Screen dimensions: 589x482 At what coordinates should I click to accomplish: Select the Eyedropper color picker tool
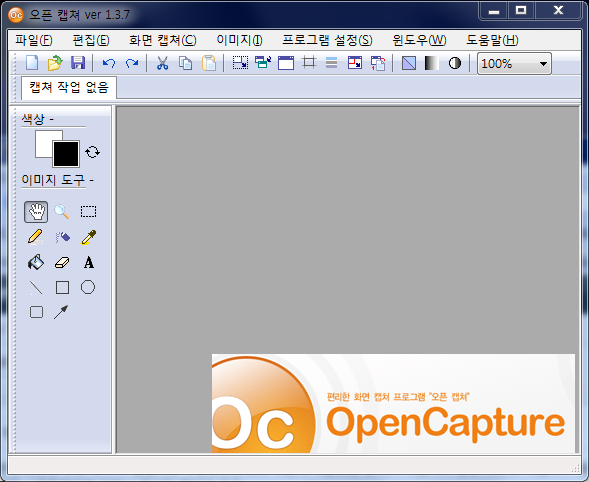pos(89,237)
